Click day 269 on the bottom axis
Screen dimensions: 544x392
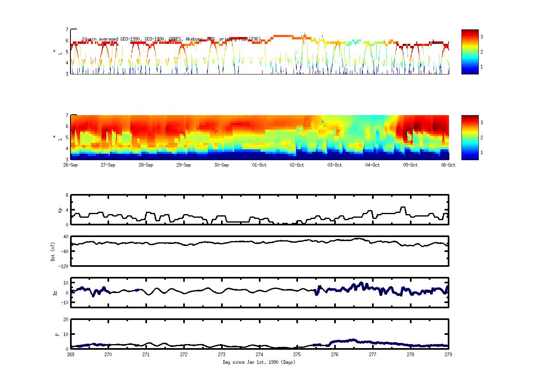click(x=70, y=355)
